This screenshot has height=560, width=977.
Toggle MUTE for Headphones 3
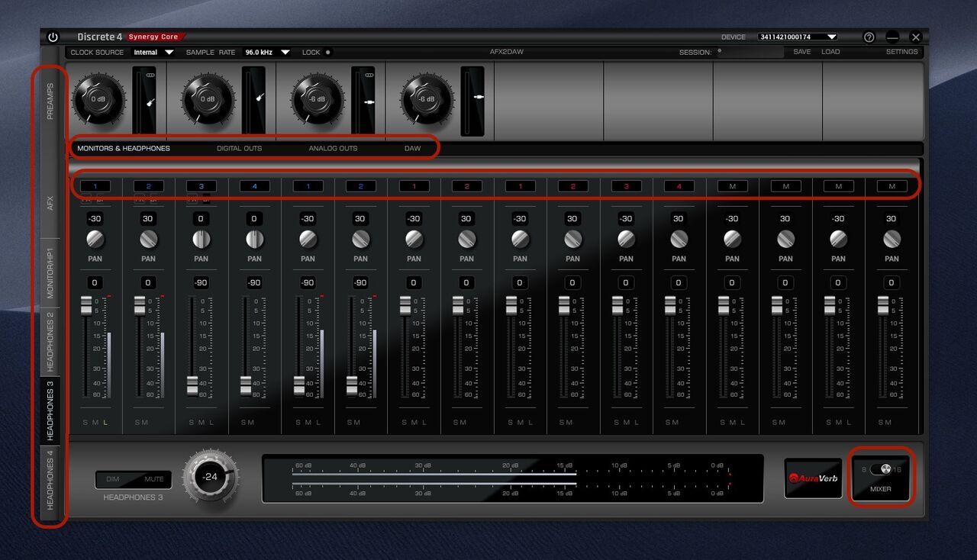(x=154, y=480)
